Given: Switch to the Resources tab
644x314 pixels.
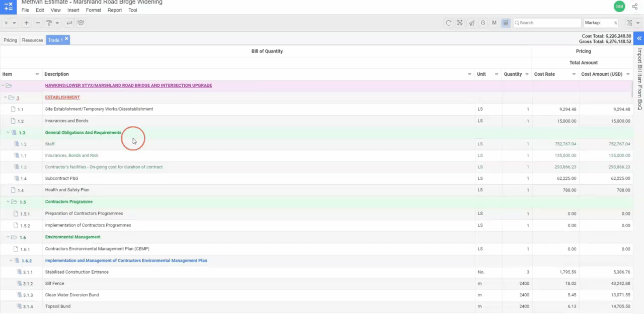Looking at the screenshot, I should pos(32,40).
